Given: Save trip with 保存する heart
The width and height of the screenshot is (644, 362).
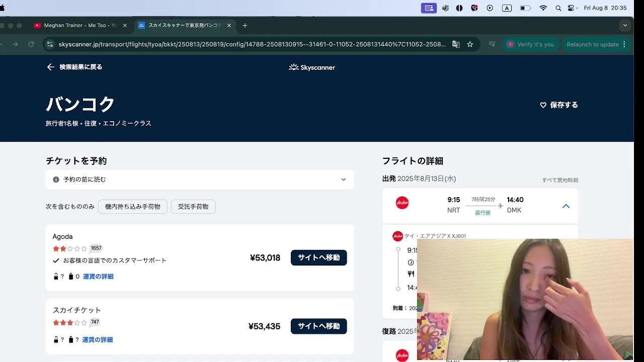Looking at the screenshot, I should [x=558, y=105].
